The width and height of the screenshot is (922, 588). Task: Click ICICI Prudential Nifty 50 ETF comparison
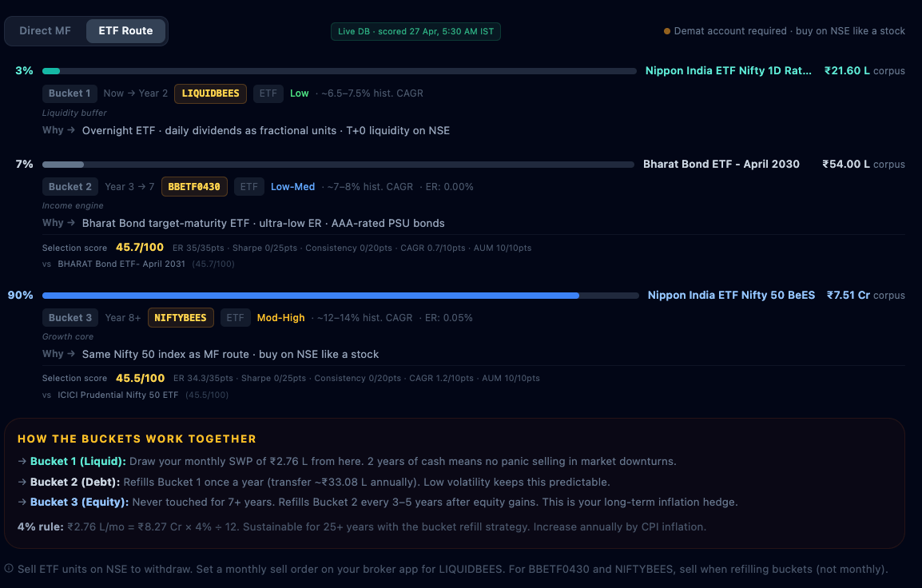[x=117, y=395]
